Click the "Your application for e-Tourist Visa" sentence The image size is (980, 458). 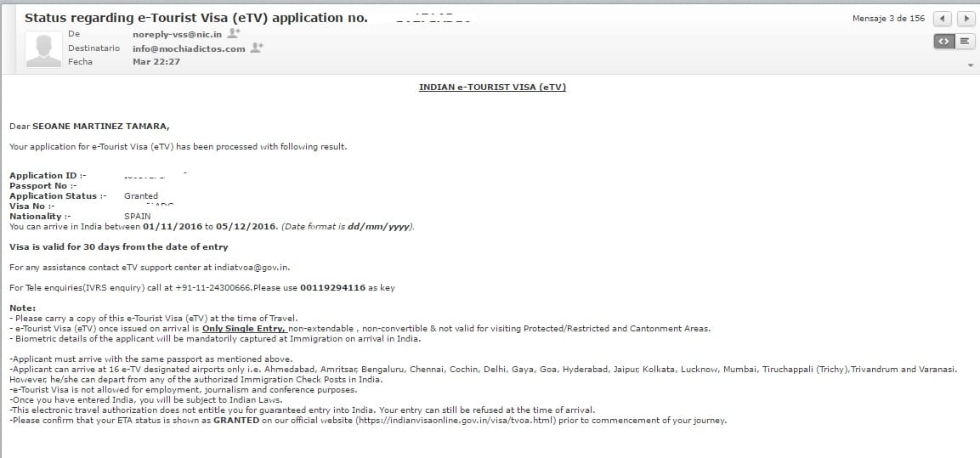pyautogui.click(x=178, y=147)
